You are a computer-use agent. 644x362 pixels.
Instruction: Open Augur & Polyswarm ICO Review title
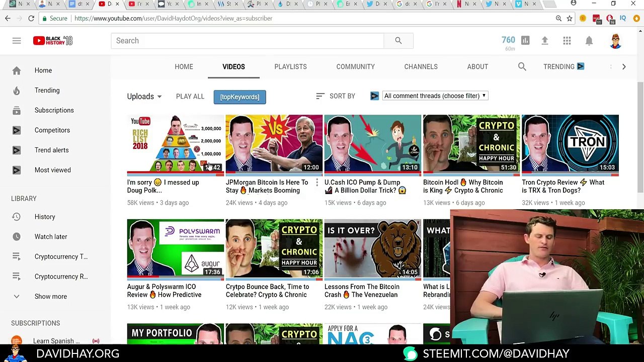pyautogui.click(x=165, y=291)
